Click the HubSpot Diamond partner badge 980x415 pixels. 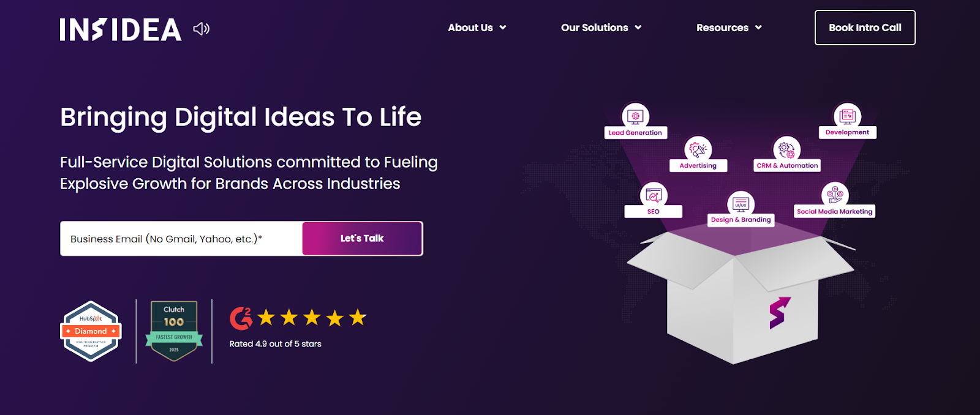(x=91, y=331)
